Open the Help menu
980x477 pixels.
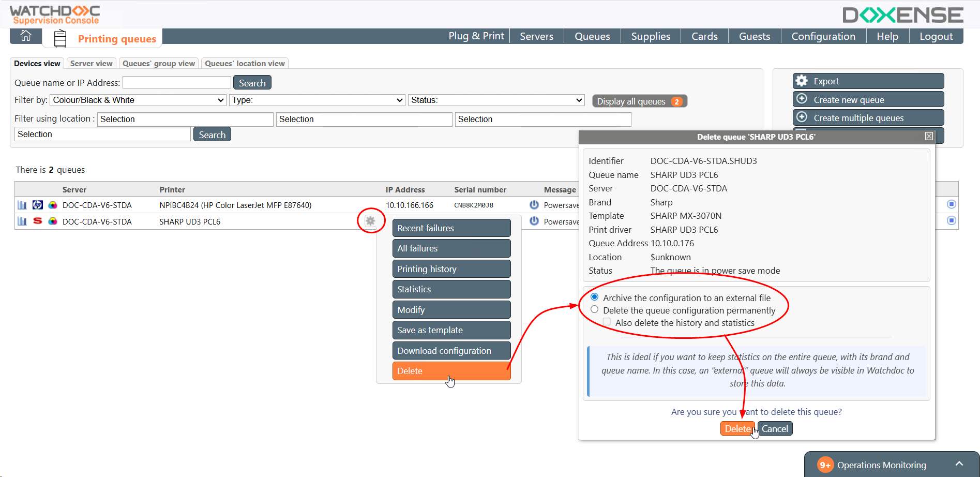point(887,36)
